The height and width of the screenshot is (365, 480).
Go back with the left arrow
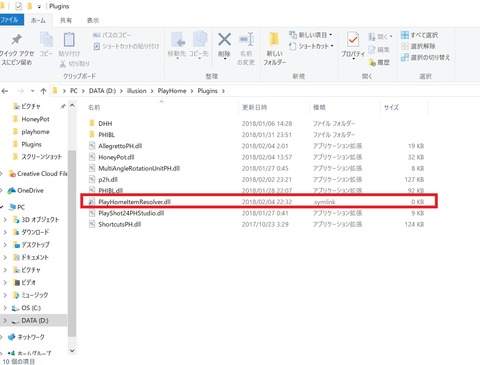tap(5, 91)
